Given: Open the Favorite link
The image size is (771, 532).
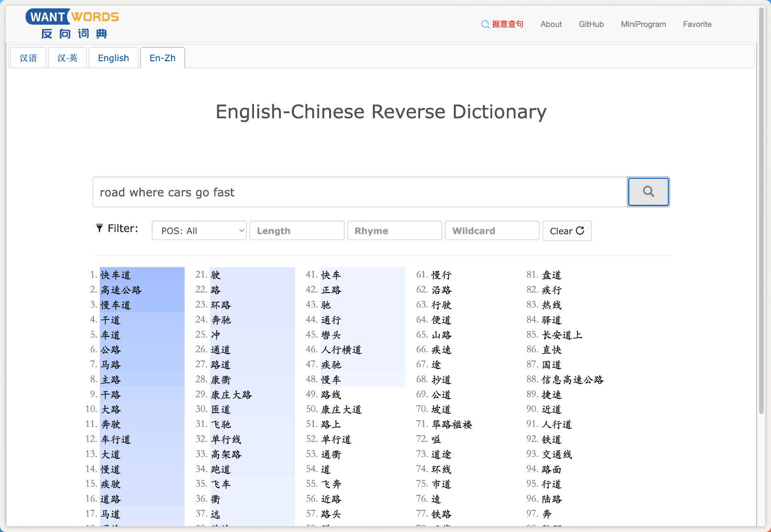Looking at the screenshot, I should pos(697,24).
